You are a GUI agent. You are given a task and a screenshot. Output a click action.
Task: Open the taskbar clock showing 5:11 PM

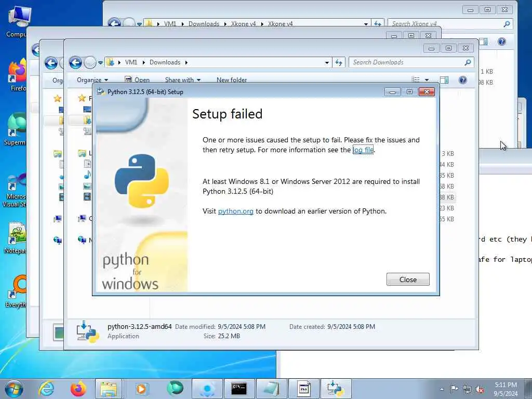506,389
